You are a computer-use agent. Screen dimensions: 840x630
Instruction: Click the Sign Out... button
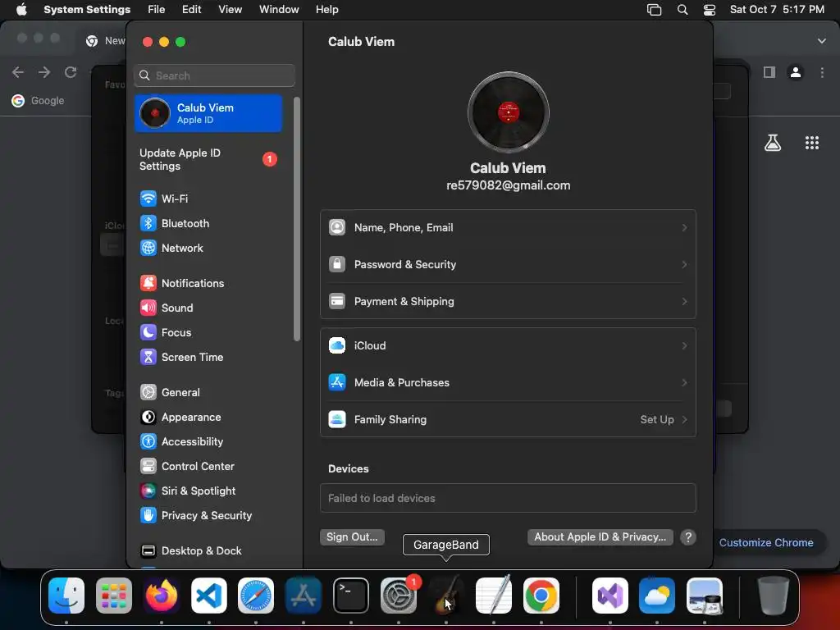pos(352,536)
